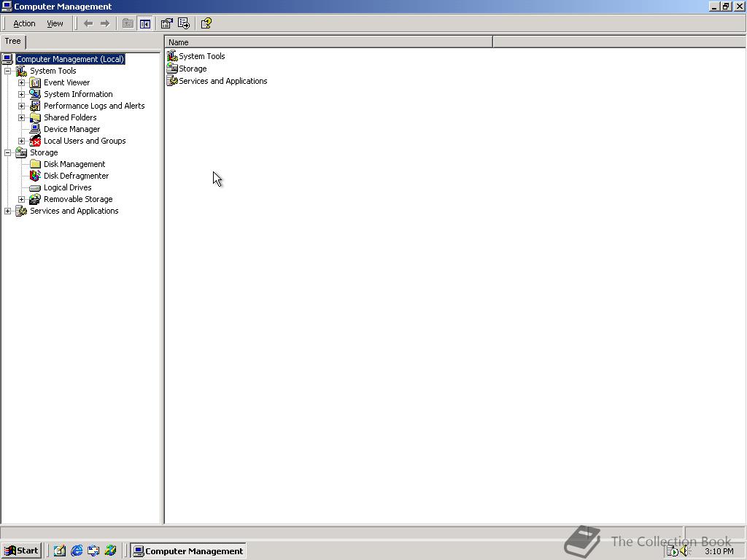This screenshot has height=560, width=747.
Task: Click the Export List toolbar icon
Action: 183,23
